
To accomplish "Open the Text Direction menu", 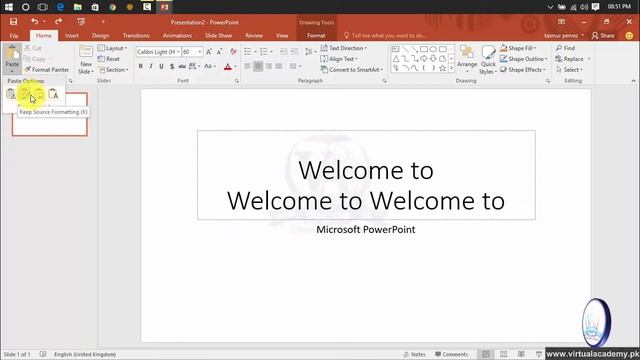I will click(344, 48).
